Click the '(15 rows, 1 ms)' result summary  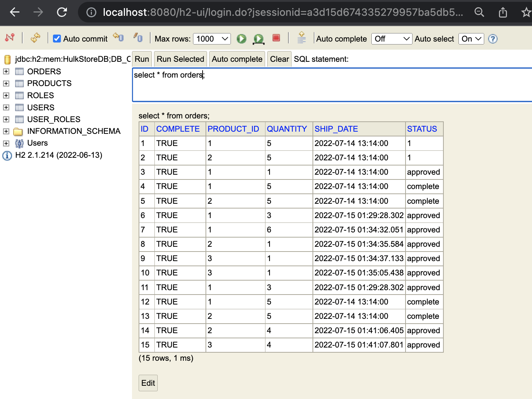click(x=166, y=358)
